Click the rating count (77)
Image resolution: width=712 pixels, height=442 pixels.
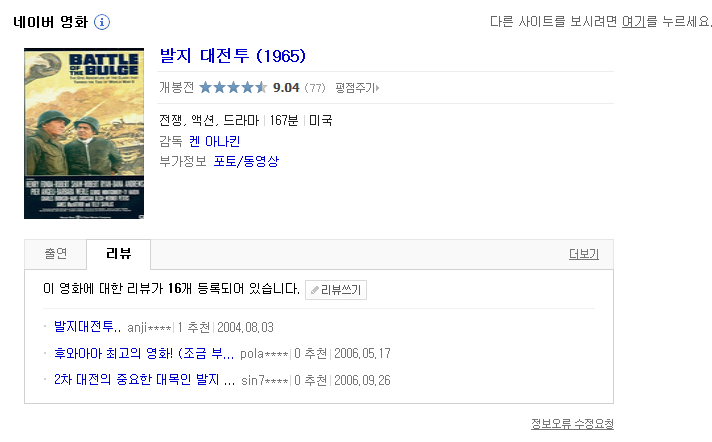coord(315,88)
